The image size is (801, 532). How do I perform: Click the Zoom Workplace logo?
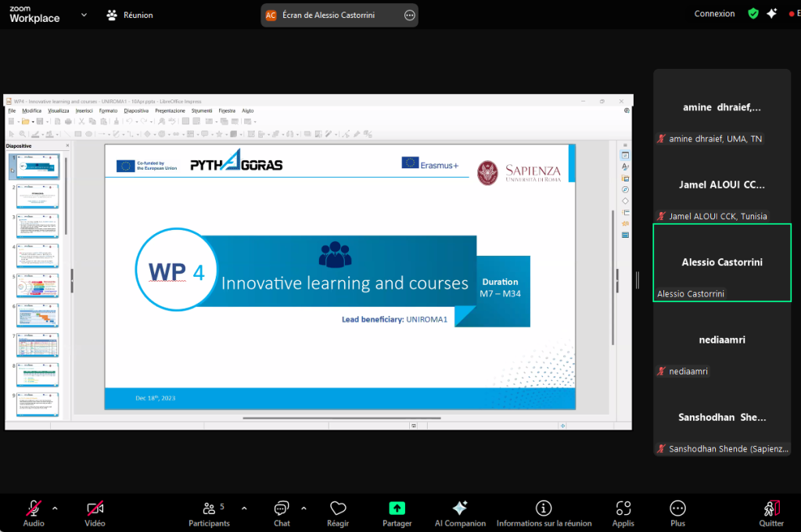click(34, 14)
